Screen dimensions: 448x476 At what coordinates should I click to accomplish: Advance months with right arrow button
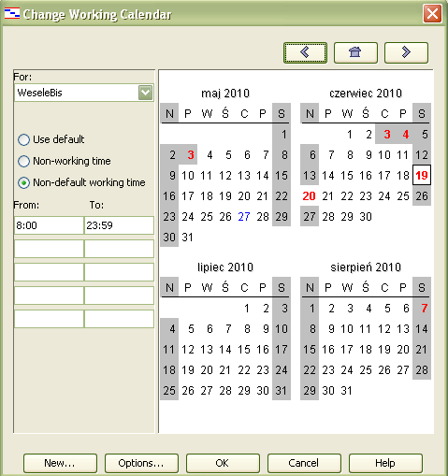[406, 52]
